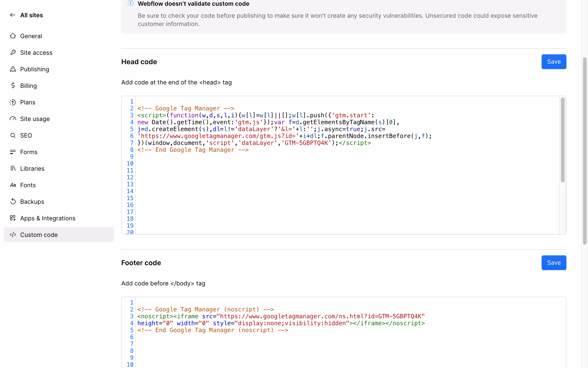Click the Footer code heading
The image size is (588, 368).
pos(141,263)
